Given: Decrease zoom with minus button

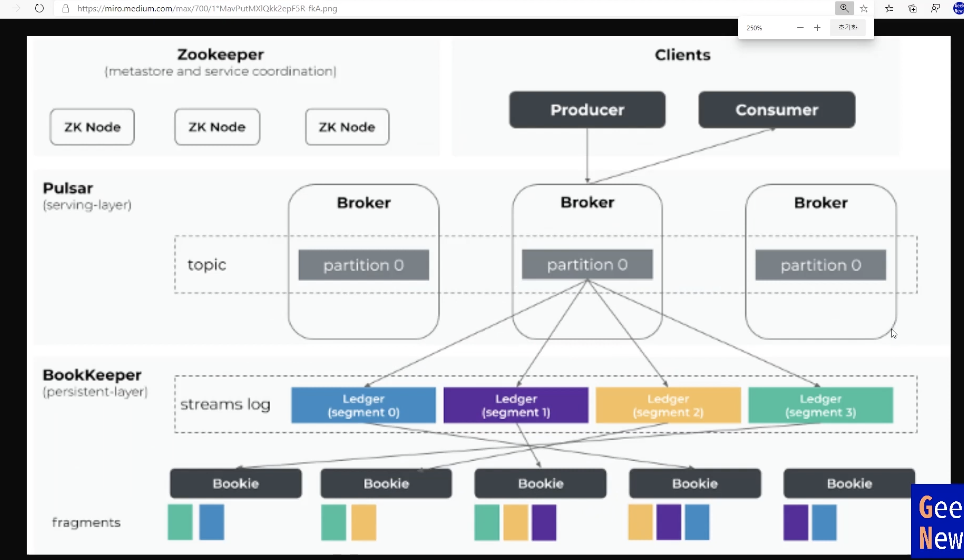Looking at the screenshot, I should point(800,28).
